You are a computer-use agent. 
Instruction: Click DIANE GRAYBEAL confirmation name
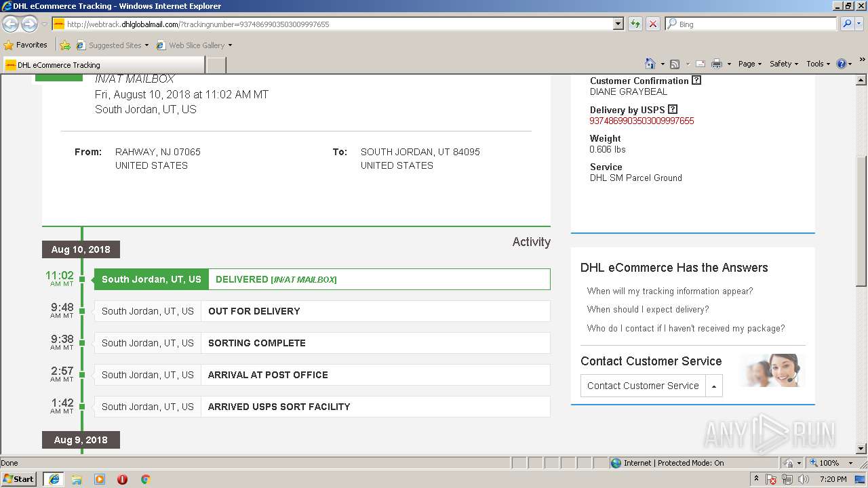coord(629,91)
